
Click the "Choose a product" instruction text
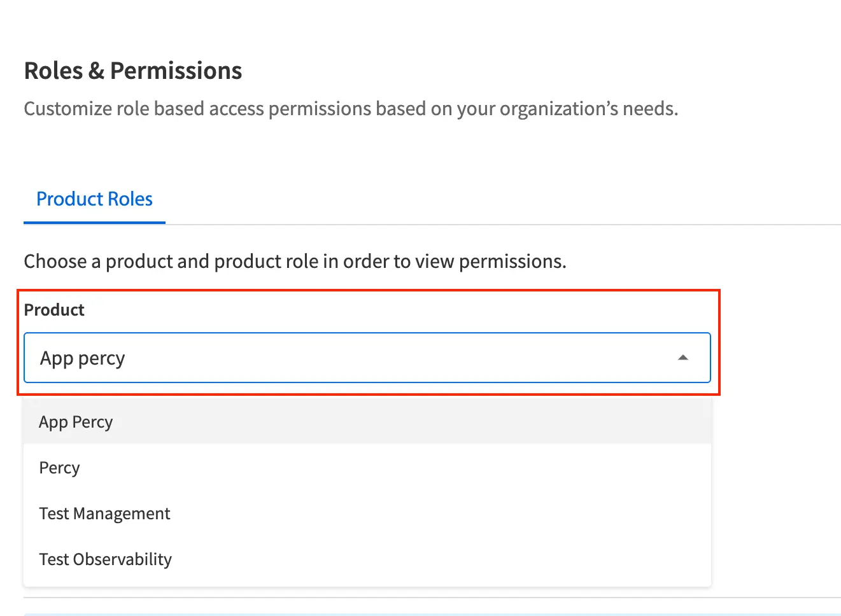tap(295, 262)
